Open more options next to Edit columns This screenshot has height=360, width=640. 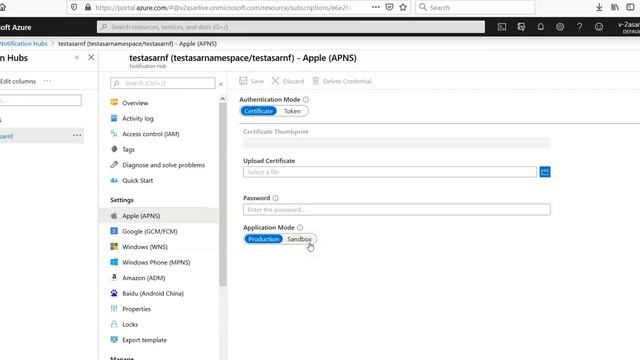[x=47, y=81]
